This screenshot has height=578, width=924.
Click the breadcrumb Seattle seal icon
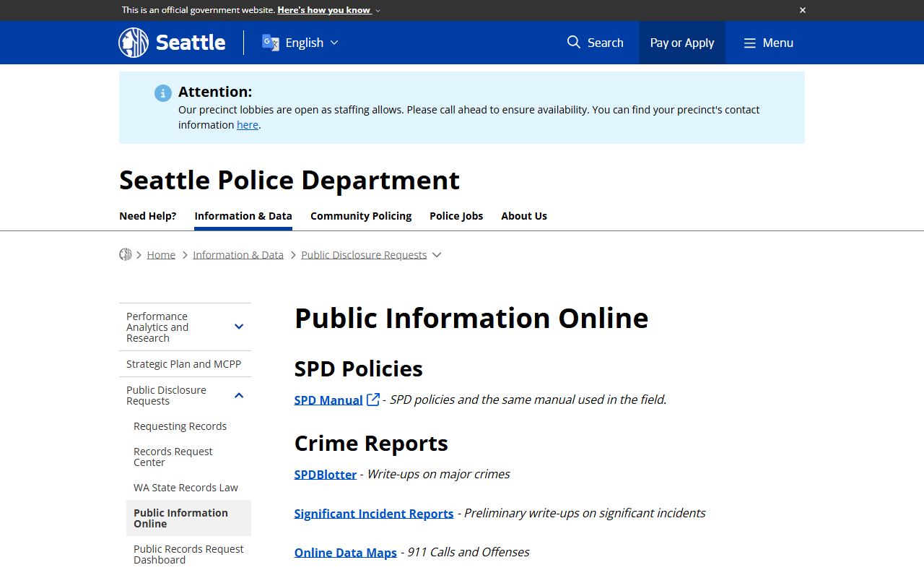click(x=126, y=254)
